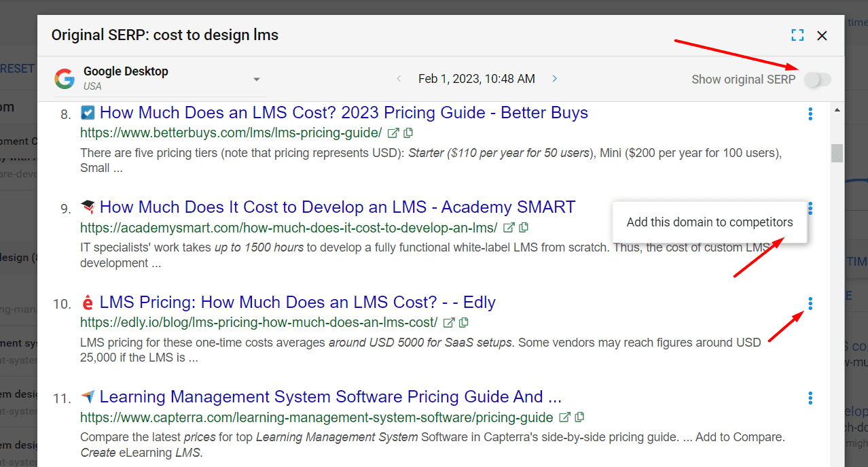Image resolution: width=868 pixels, height=467 pixels.
Task: Open the LMS Pricing Edly result title
Action: point(297,302)
